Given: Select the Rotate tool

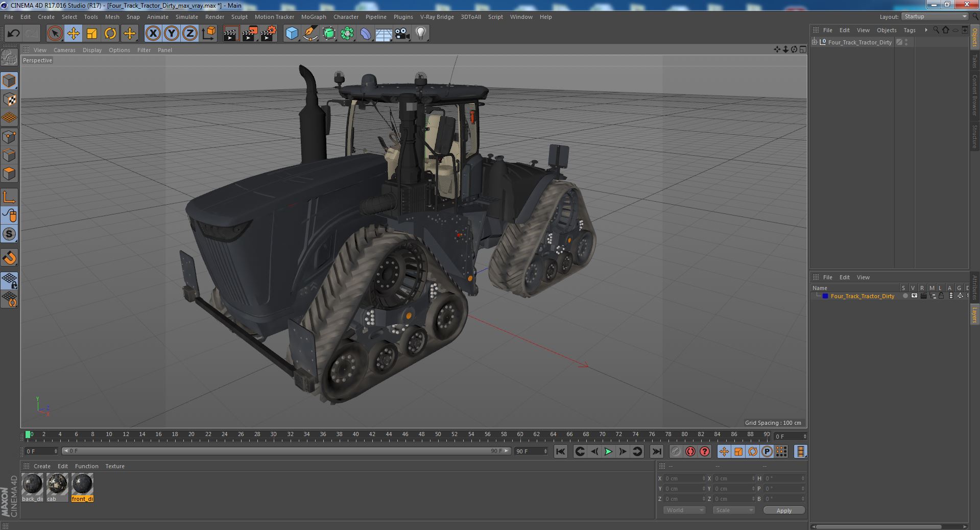Looking at the screenshot, I should (110, 34).
